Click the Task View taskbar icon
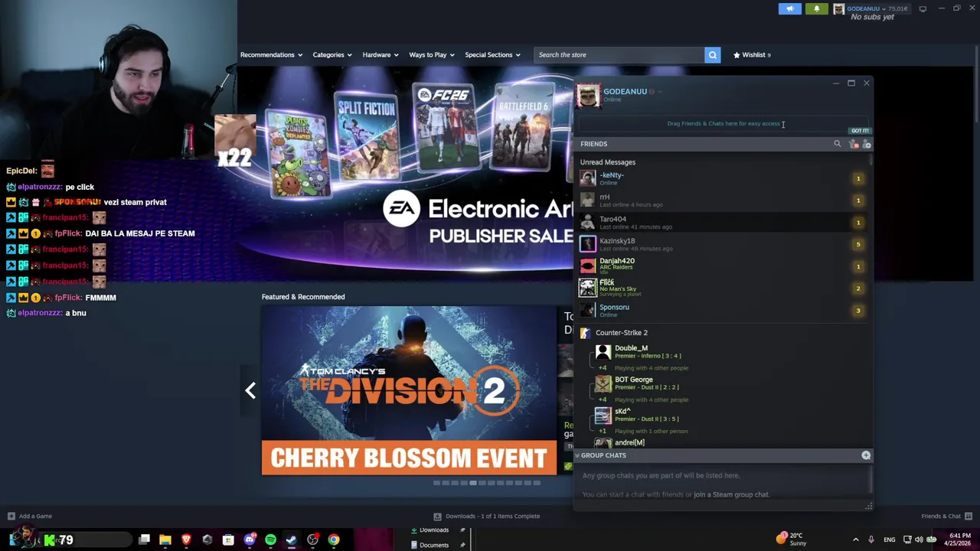The width and height of the screenshot is (980, 551). [x=145, y=540]
